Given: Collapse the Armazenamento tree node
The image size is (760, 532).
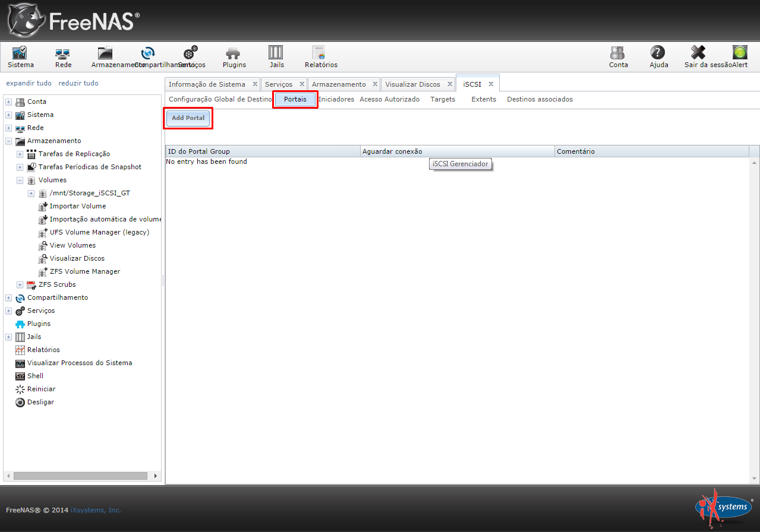Looking at the screenshot, I should pos(8,141).
